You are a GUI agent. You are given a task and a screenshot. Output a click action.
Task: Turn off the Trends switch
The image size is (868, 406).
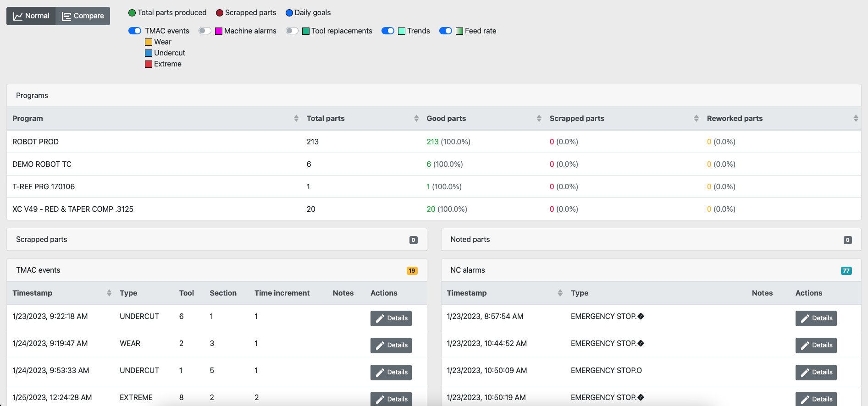click(x=388, y=31)
